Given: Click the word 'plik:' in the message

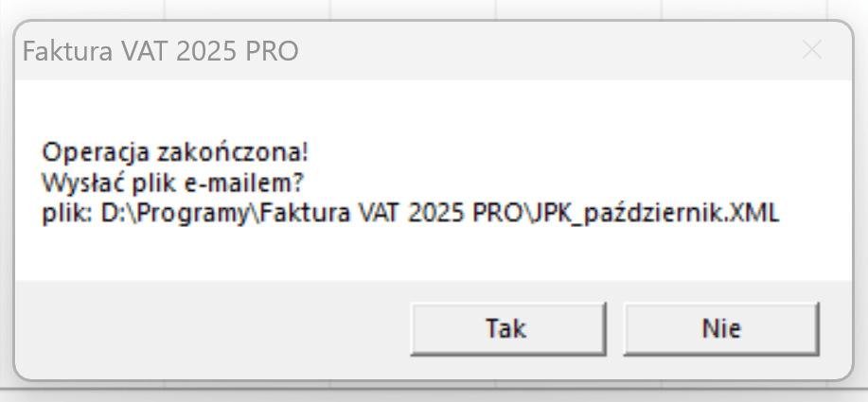Looking at the screenshot, I should click(x=67, y=214).
